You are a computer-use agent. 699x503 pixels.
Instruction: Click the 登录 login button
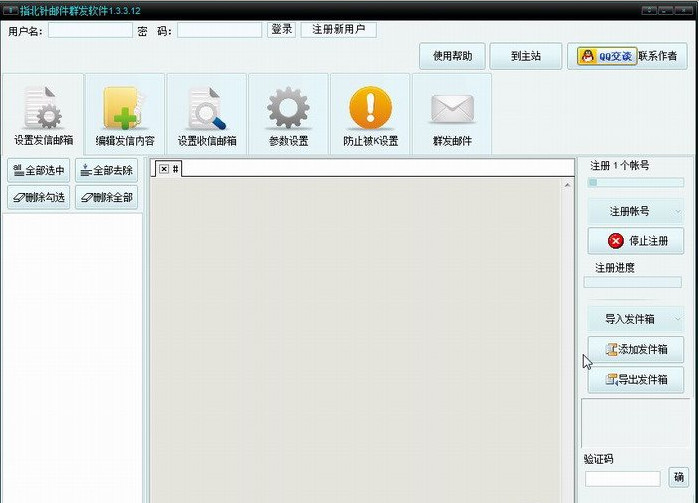[x=281, y=29]
